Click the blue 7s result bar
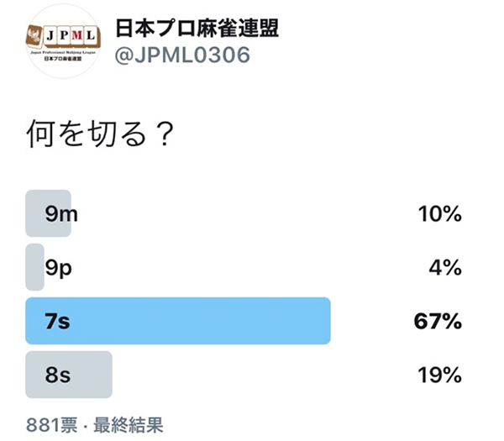 click(178, 321)
